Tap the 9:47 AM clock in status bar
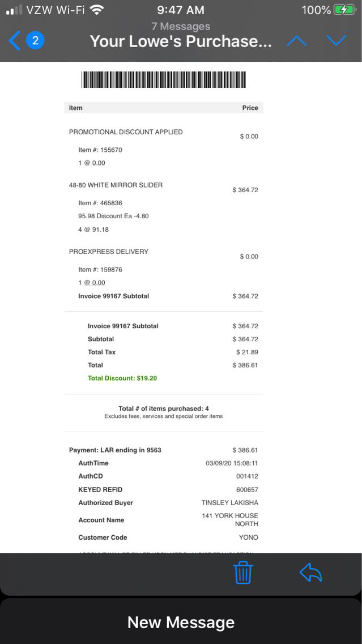 click(x=181, y=10)
